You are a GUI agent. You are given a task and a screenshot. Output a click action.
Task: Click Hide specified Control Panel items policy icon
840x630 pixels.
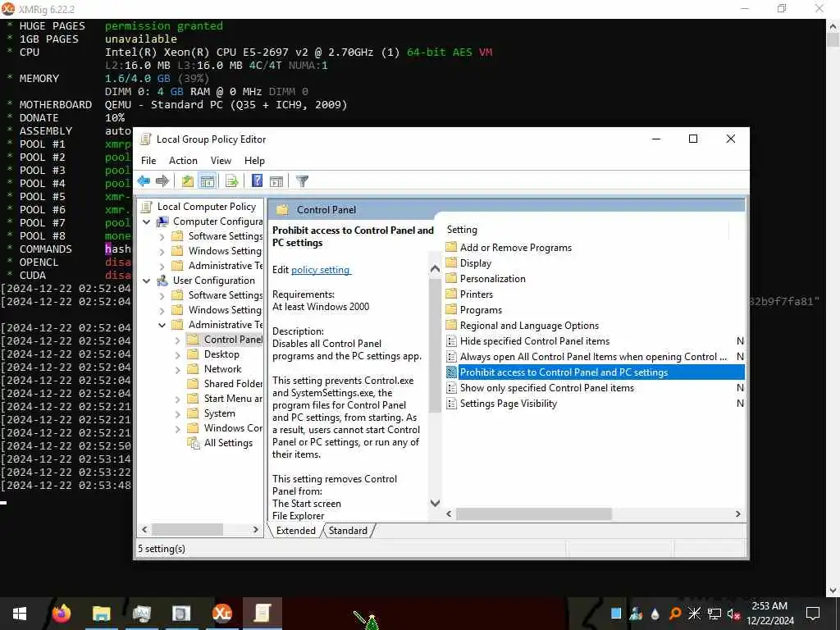(452, 341)
